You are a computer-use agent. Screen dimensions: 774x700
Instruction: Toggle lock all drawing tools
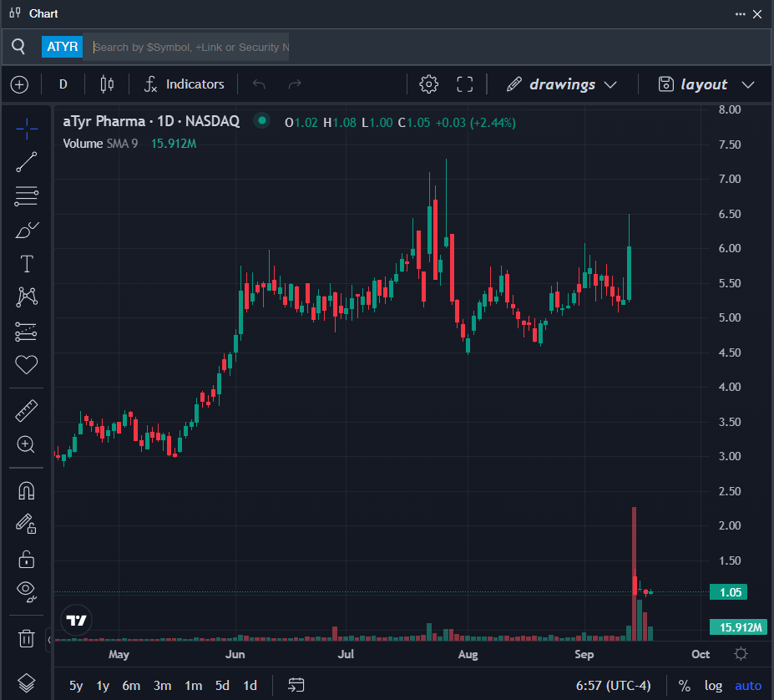tap(27, 558)
